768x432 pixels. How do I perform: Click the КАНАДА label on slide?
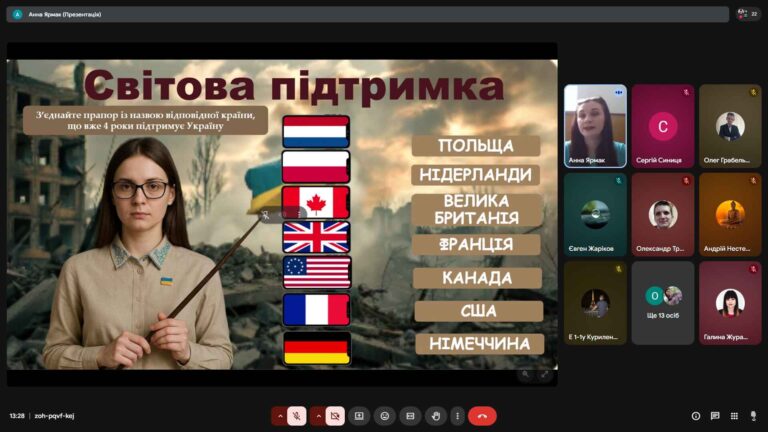coord(478,278)
